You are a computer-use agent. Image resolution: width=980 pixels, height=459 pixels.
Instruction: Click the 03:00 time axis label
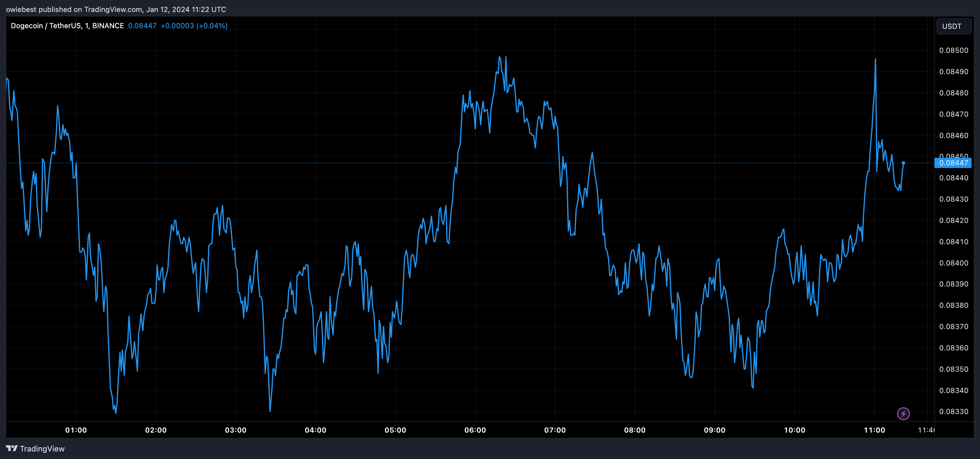[236, 430]
